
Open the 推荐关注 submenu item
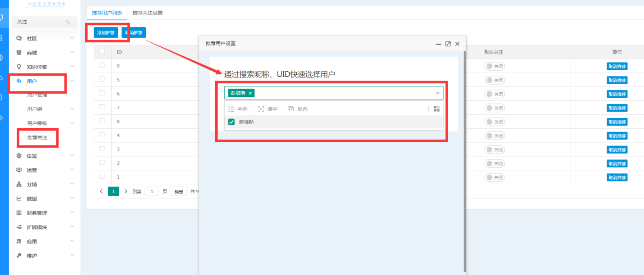click(37, 138)
